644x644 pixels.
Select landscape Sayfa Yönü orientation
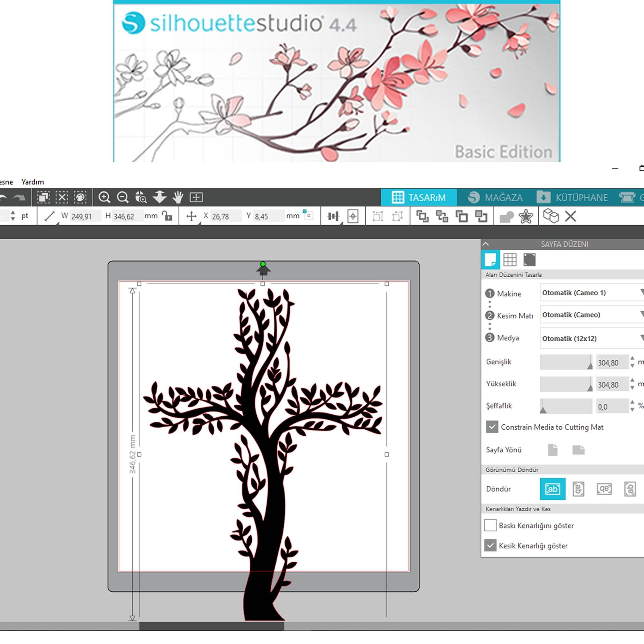coord(579,450)
